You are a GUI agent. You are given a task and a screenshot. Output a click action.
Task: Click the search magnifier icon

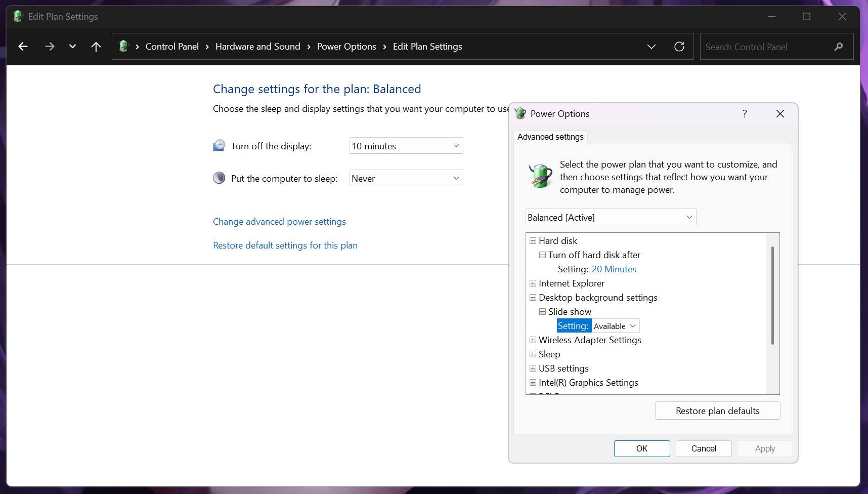(x=839, y=47)
